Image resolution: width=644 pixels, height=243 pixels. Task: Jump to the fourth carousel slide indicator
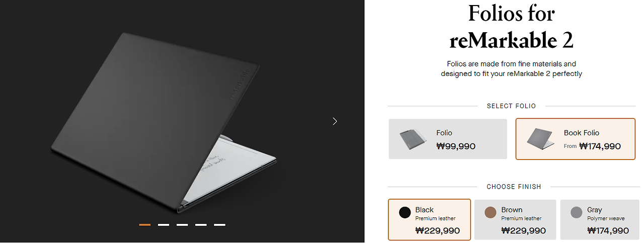(201, 225)
